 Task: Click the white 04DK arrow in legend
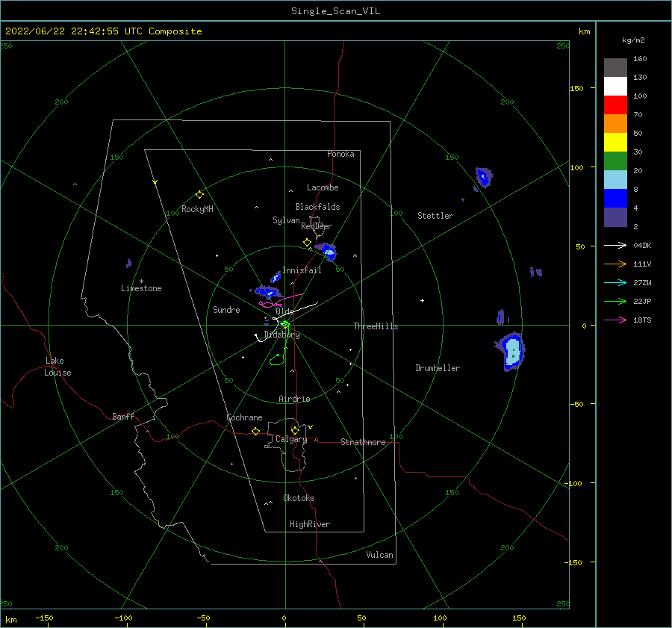[615, 246]
